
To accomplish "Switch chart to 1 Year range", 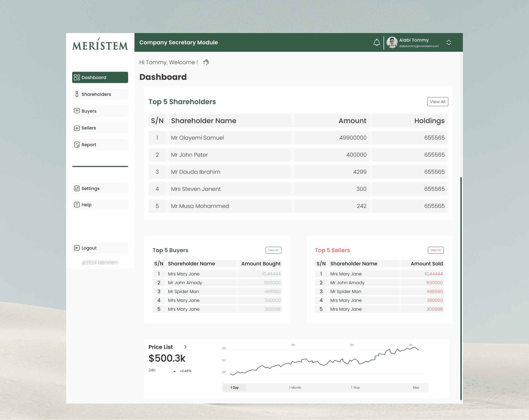I will click(x=355, y=388).
